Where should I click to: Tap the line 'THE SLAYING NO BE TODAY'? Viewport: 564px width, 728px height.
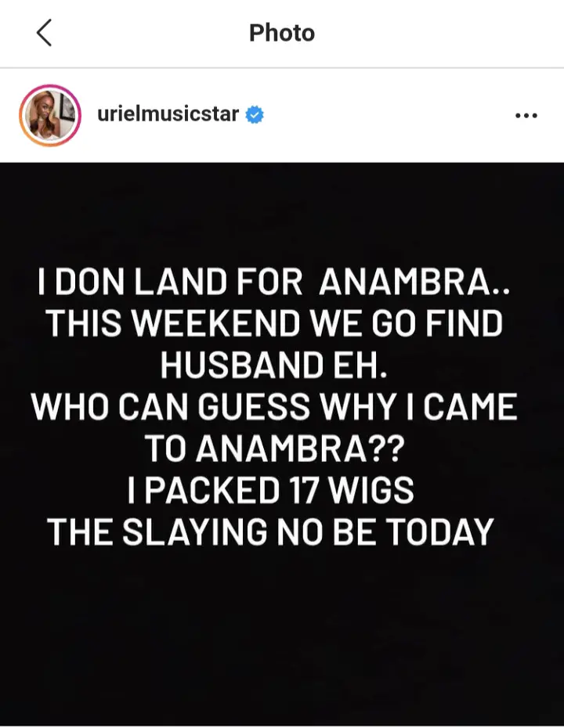click(x=270, y=532)
